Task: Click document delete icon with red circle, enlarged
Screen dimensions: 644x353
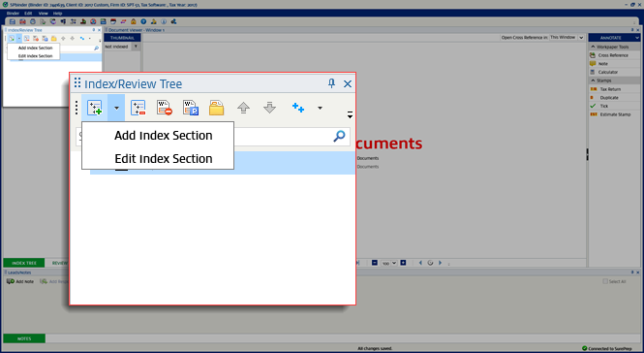Action: coord(165,108)
